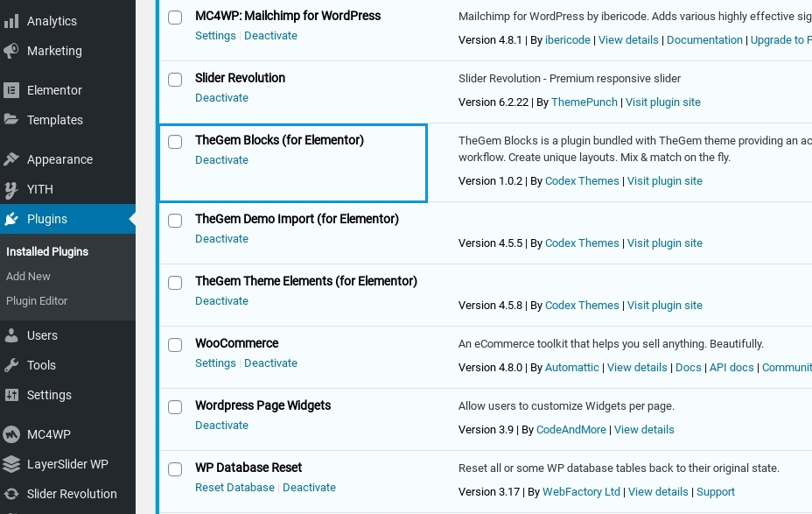The height and width of the screenshot is (514, 812).
Task: Open Plugin Editor from the sidebar
Action: tap(37, 300)
